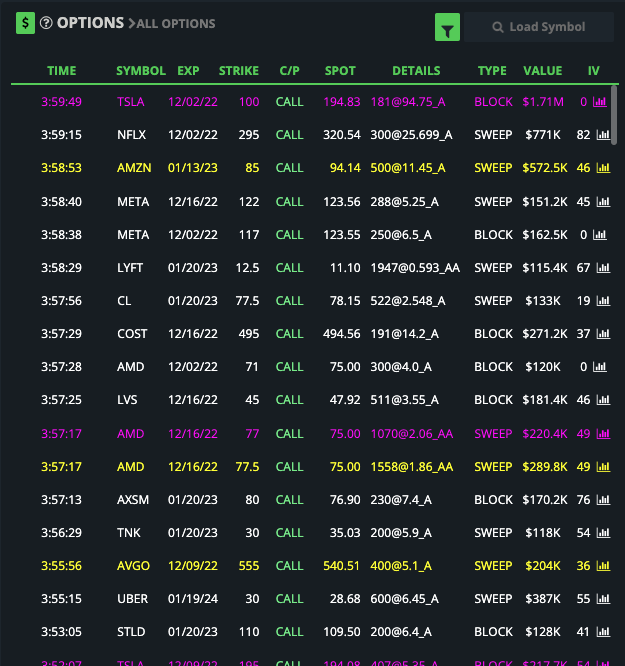
Task: Click the LVS symbol cell
Action: pyautogui.click(x=127, y=400)
